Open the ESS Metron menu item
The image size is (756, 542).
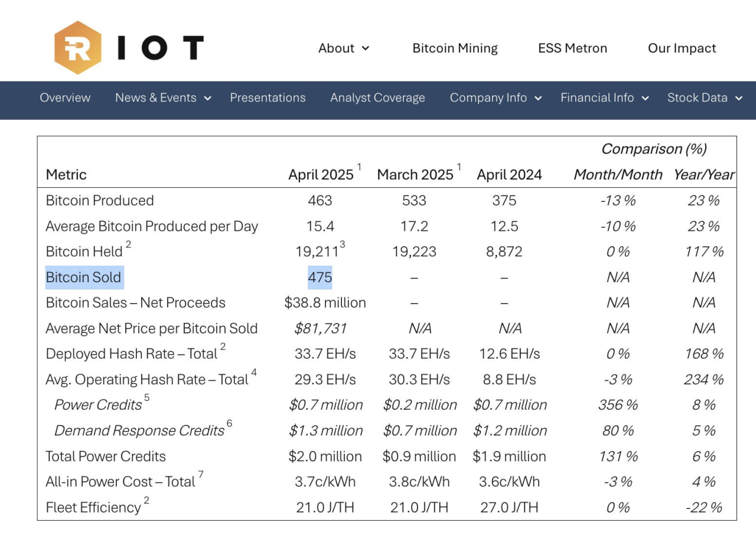[572, 48]
